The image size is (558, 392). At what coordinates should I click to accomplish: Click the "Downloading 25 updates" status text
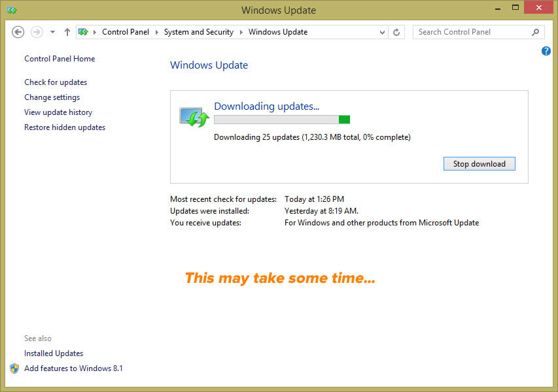(312, 137)
